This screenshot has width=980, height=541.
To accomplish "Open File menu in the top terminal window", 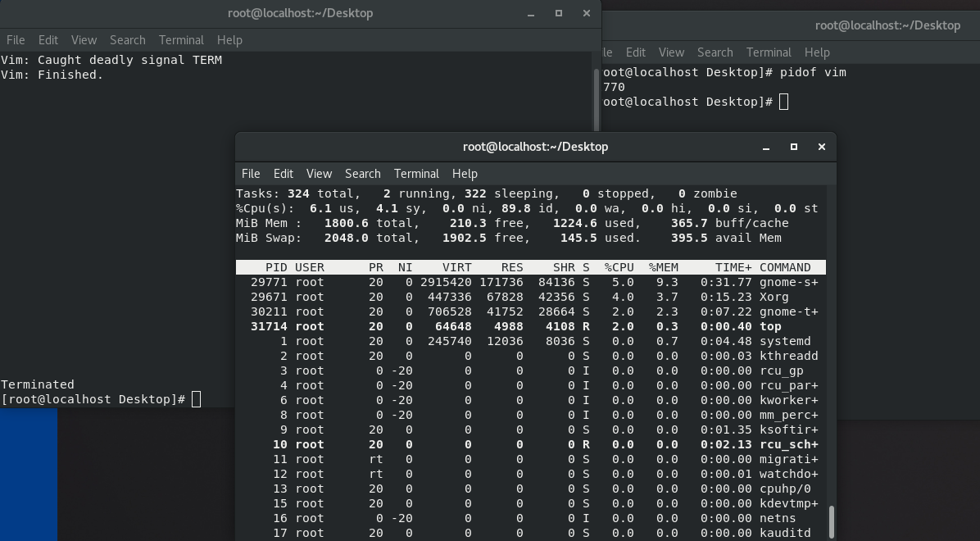I will click(251, 174).
